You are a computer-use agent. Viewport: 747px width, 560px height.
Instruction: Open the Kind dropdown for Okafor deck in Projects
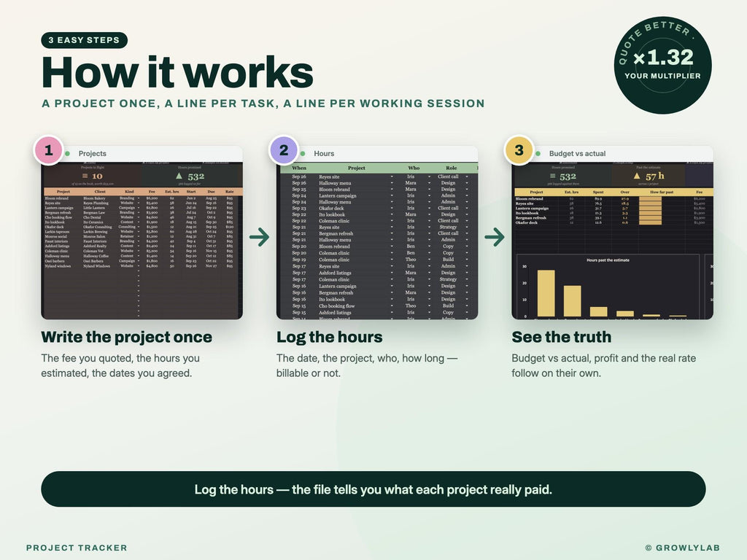coord(139,227)
